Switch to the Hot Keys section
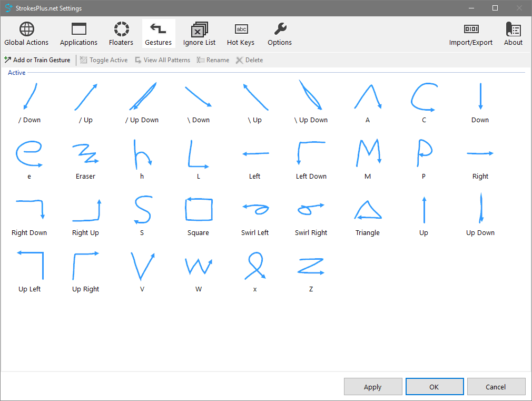532x401 pixels. (x=241, y=34)
